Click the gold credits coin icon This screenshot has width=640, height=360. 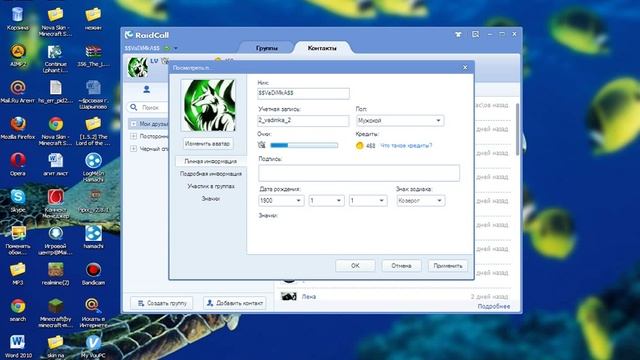coord(359,145)
